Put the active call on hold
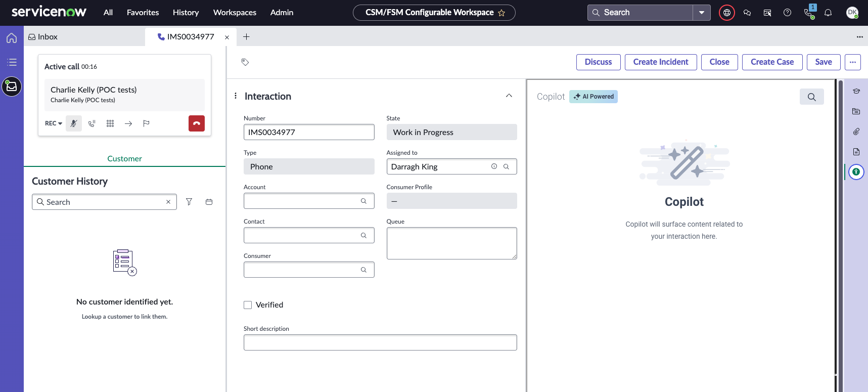 (92, 123)
